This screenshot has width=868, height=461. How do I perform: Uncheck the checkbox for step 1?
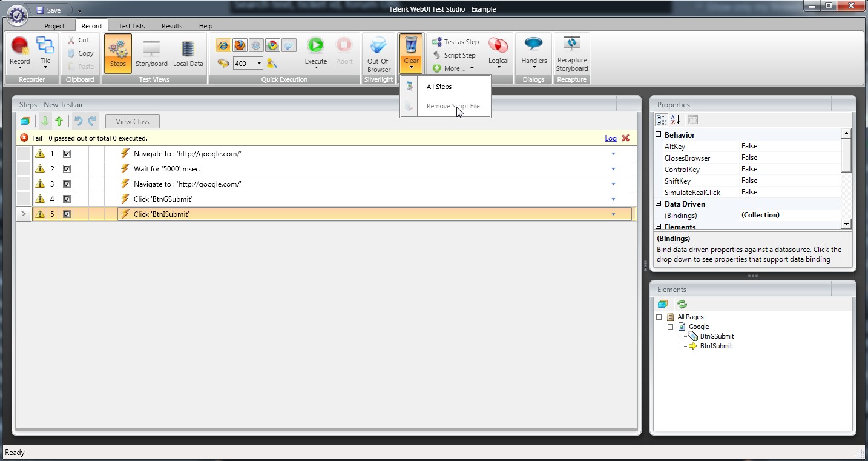(67, 154)
